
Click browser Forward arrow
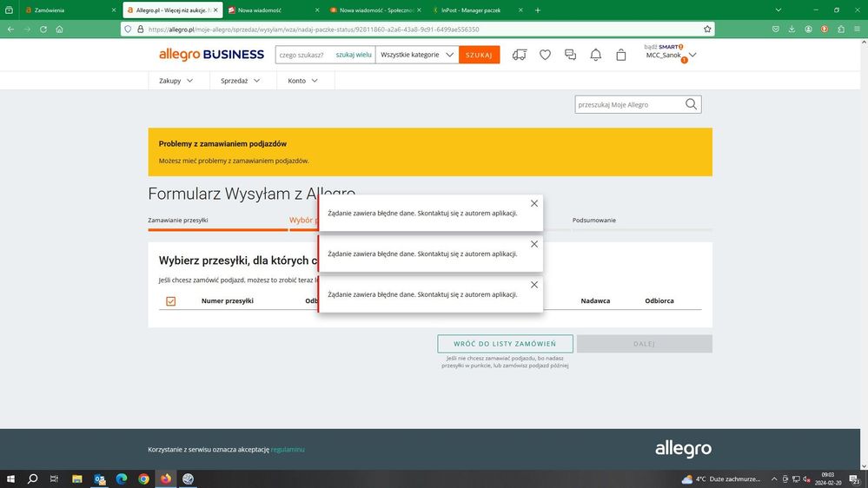tap(27, 29)
